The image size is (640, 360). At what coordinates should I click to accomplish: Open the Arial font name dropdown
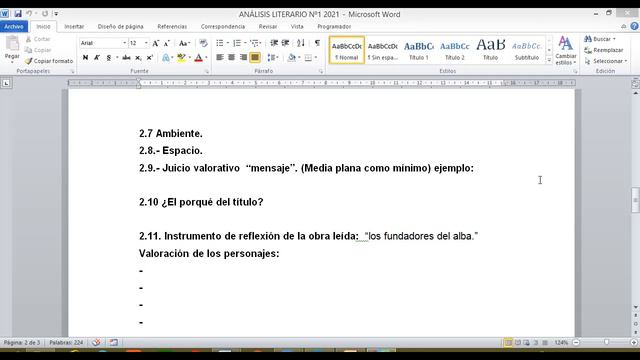pyautogui.click(x=124, y=43)
